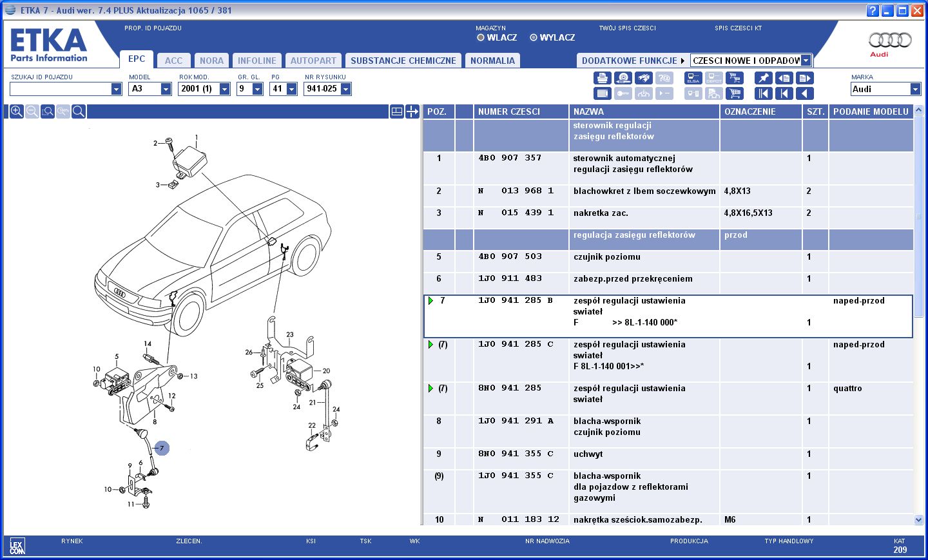Click the SZT. column header
This screenshot has width=928, height=560.
[x=815, y=111]
